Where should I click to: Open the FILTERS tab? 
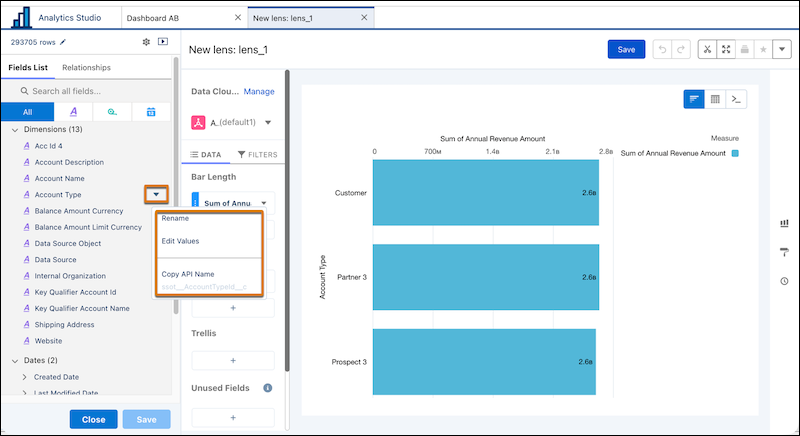click(258, 155)
